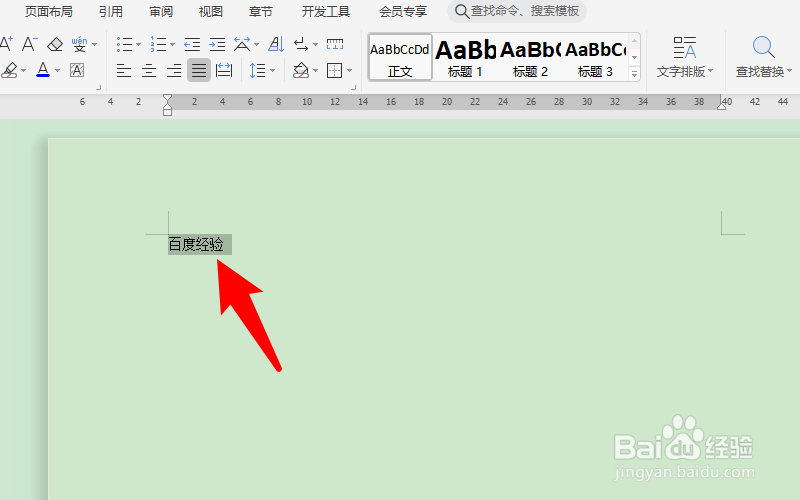This screenshot has width=800, height=500.
Task: Align the text to the right
Action: click(x=173, y=70)
